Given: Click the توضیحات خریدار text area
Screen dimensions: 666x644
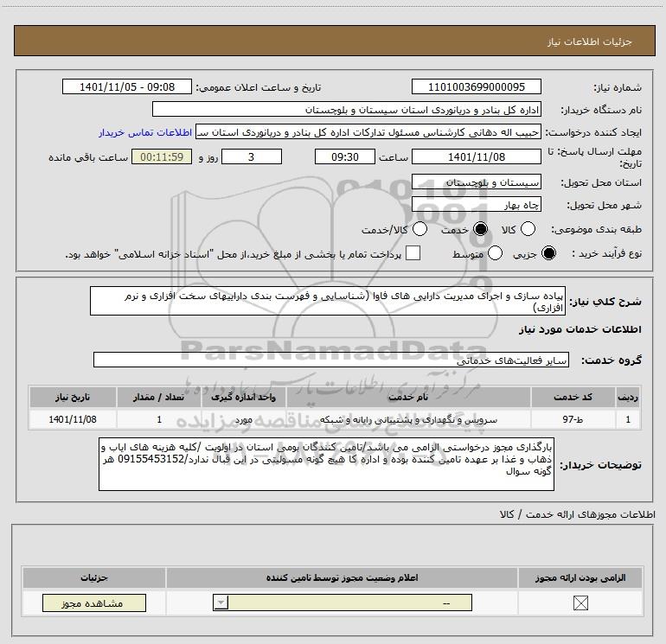Looking at the screenshot, I should pyautogui.click(x=326, y=464).
